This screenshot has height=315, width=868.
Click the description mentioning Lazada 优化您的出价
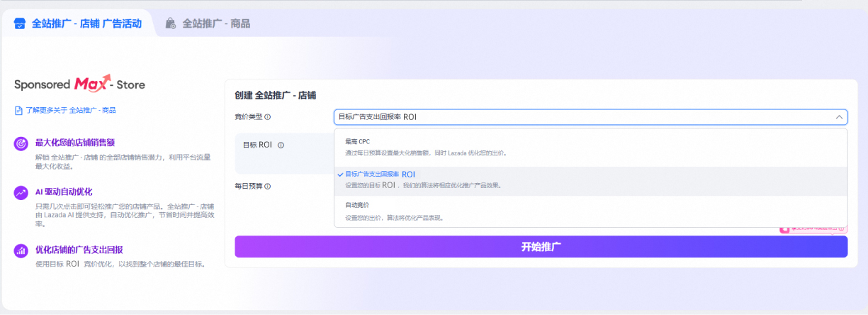click(426, 153)
